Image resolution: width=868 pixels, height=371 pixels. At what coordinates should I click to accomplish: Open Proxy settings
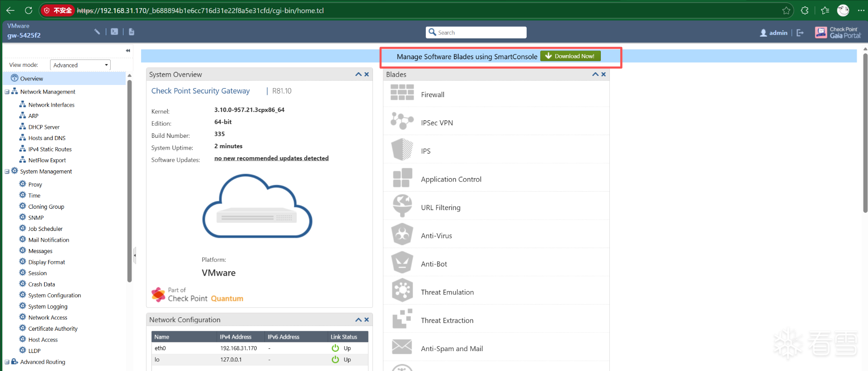click(x=35, y=184)
